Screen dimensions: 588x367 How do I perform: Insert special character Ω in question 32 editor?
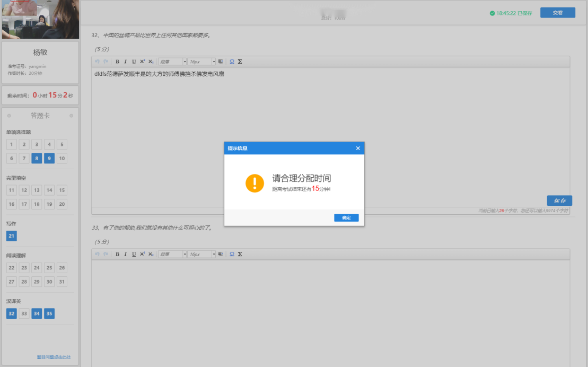coord(232,62)
